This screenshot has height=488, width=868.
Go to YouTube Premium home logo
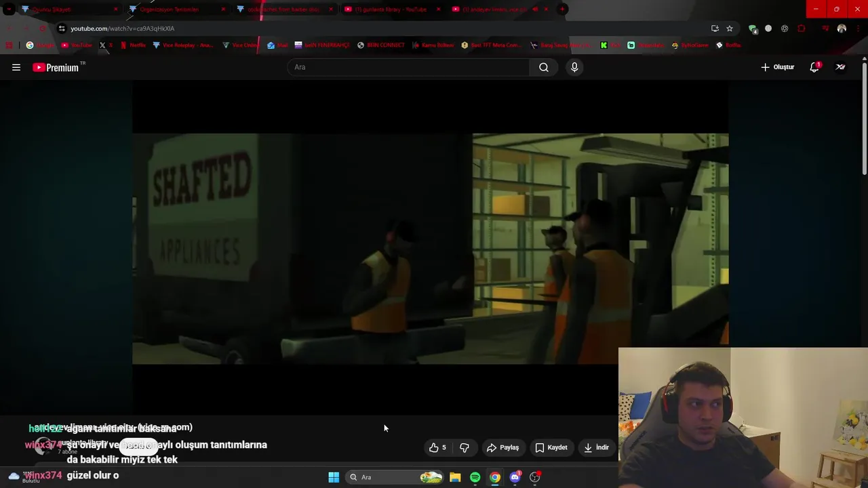(58, 67)
